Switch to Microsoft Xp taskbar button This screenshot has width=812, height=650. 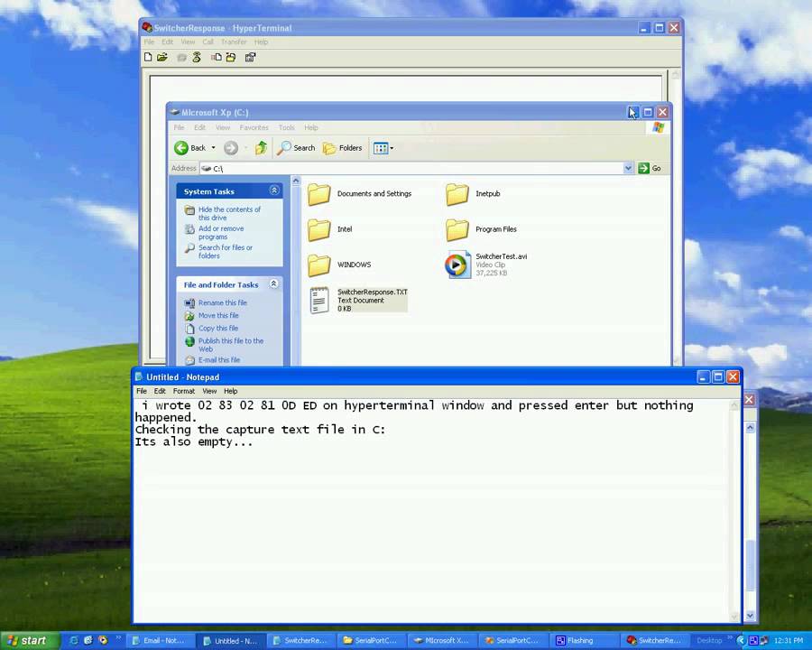pyautogui.click(x=443, y=641)
